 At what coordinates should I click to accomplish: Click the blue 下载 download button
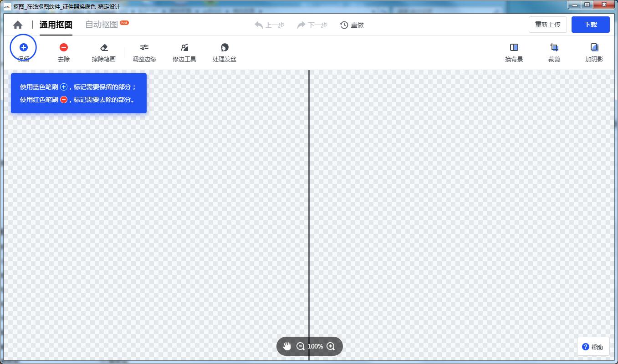click(590, 25)
